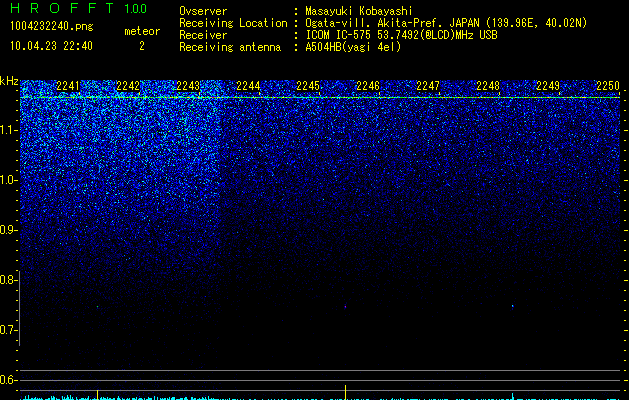The image size is (629, 400).
Task: Click the kHz axis unit label
Action: [9, 81]
